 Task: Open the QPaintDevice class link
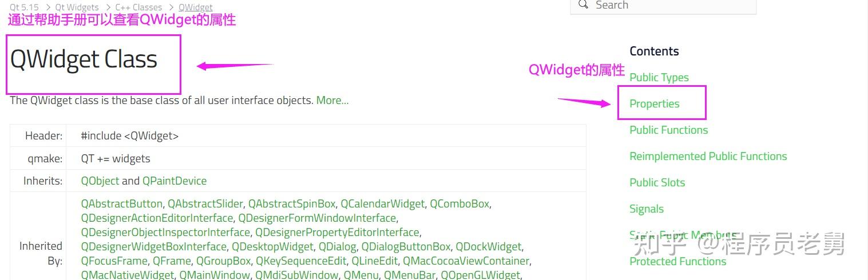click(175, 181)
